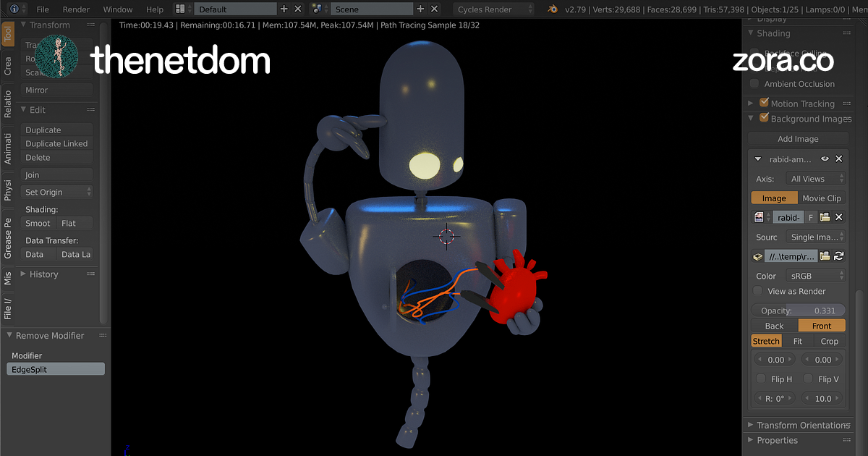Image resolution: width=868 pixels, height=456 pixels.
Task: Click the Add Image button
Action: [x=798, y=139]
